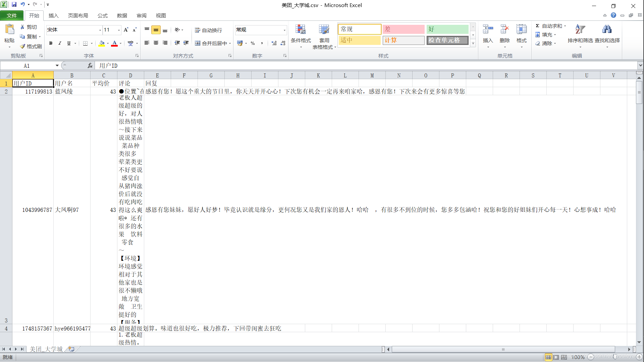Toggle Wrap Text (自动换行)
Screen dimensions: 644x362
pos(208,30)
